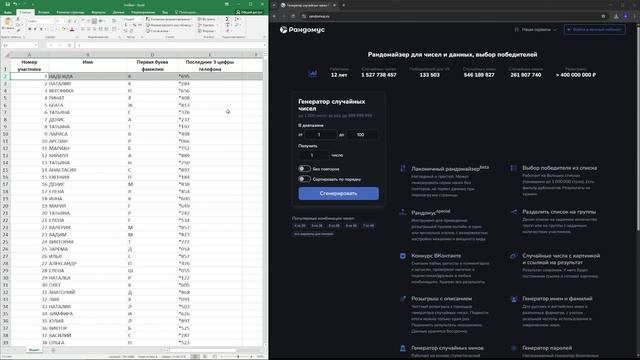The width and height of the screenshot is (640, 360).
Task: Click the add new sheet plus icon
Action: 53,350
